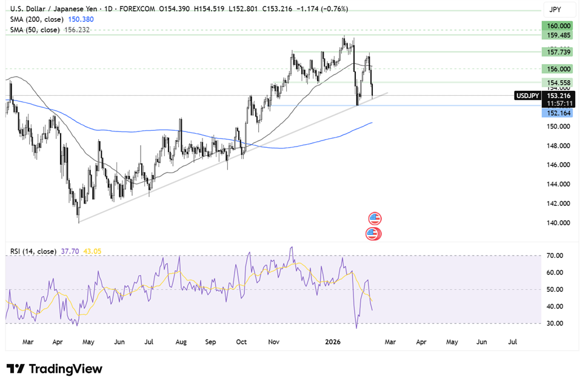Screen dimensions: 588x387
Task: Click the 152.164 blue support label
Action: tap(558, 113)
